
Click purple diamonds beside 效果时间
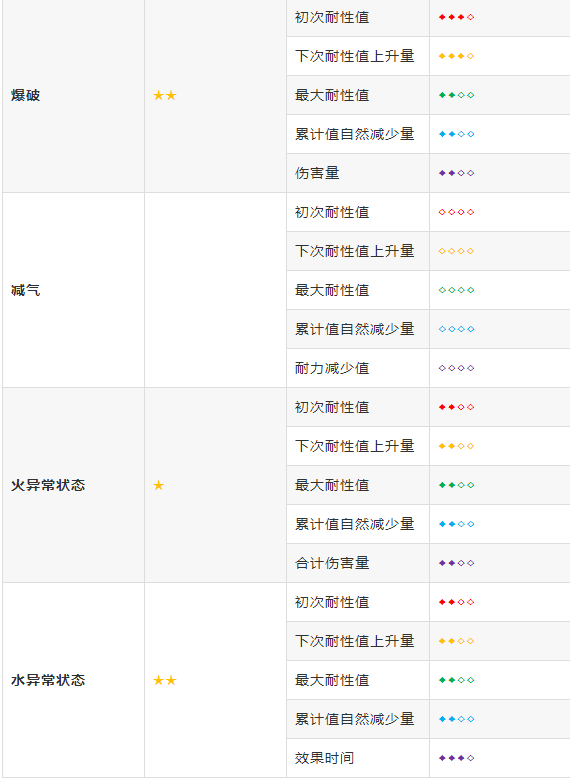[456, 758]
